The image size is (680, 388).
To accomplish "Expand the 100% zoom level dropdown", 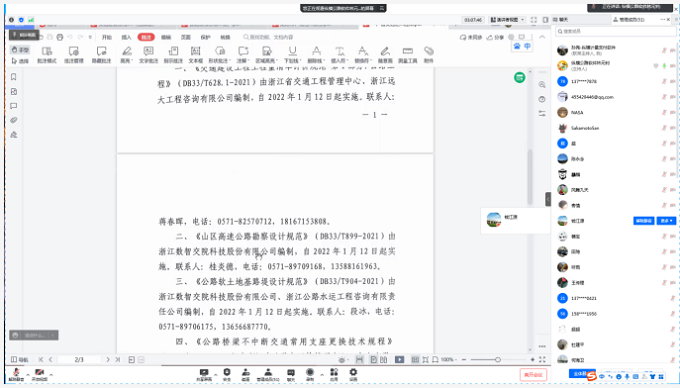I will point(448,359).
